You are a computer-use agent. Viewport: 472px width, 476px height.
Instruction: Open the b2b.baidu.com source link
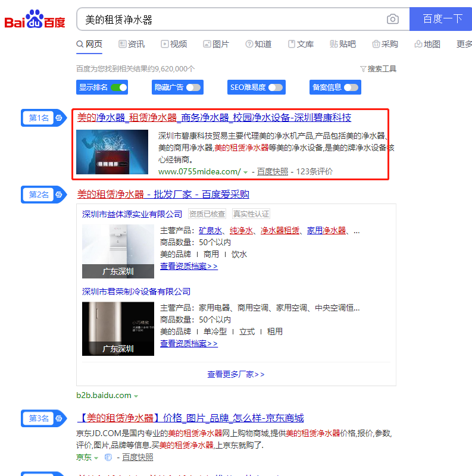point(104,396)
